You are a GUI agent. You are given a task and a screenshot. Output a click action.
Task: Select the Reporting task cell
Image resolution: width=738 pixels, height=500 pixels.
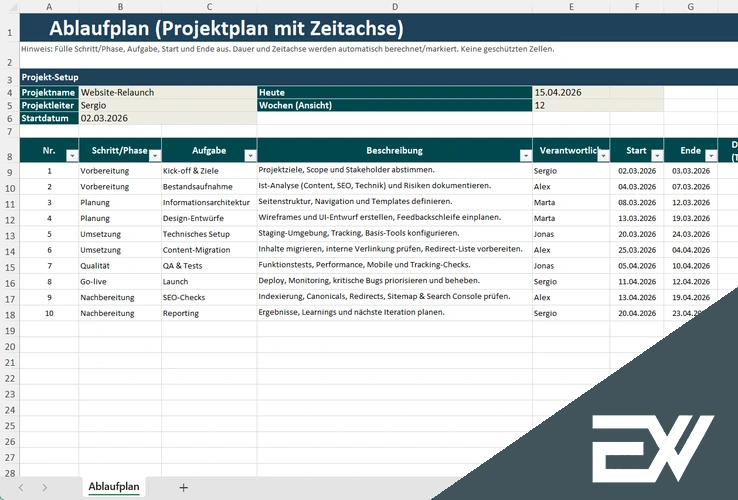(209, 313)
